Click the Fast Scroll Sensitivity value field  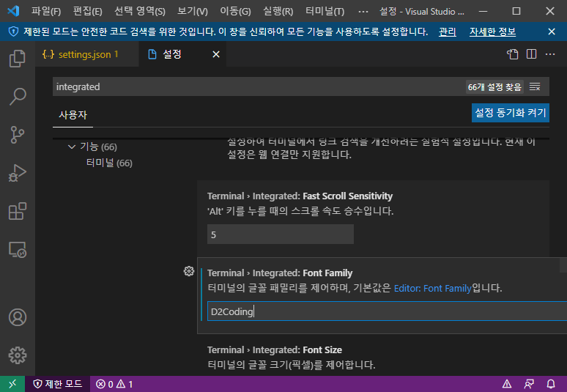[281, 234]
